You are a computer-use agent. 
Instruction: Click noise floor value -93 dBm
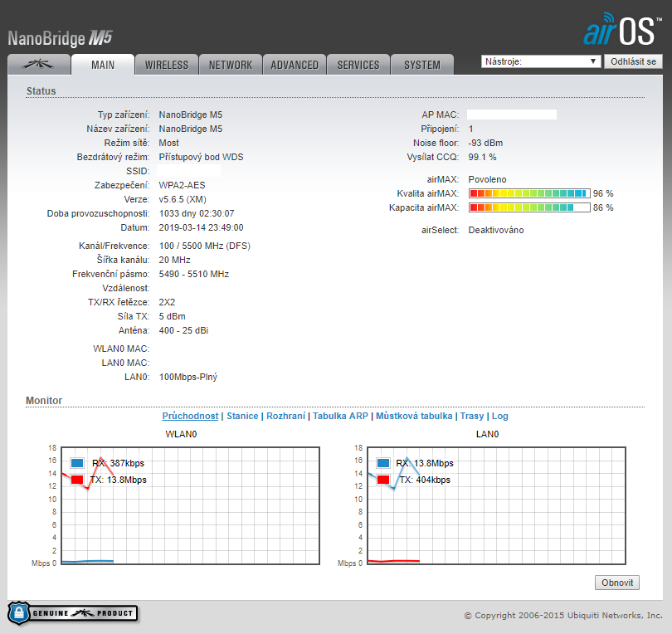coord(485,143)
